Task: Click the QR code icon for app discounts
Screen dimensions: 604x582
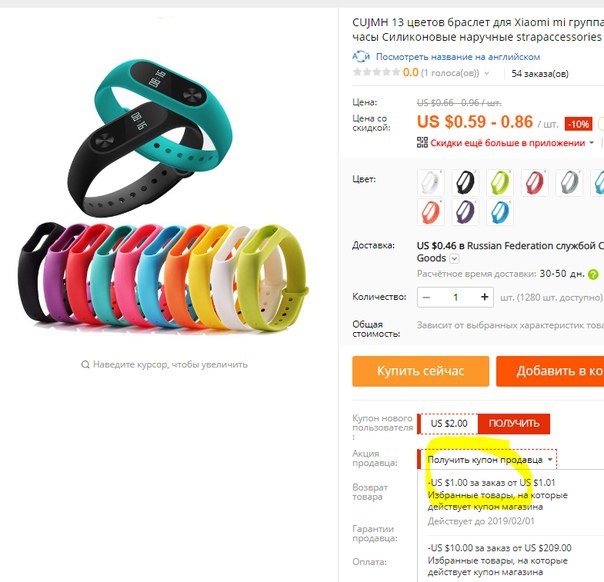Action: [x=422, y=143]
